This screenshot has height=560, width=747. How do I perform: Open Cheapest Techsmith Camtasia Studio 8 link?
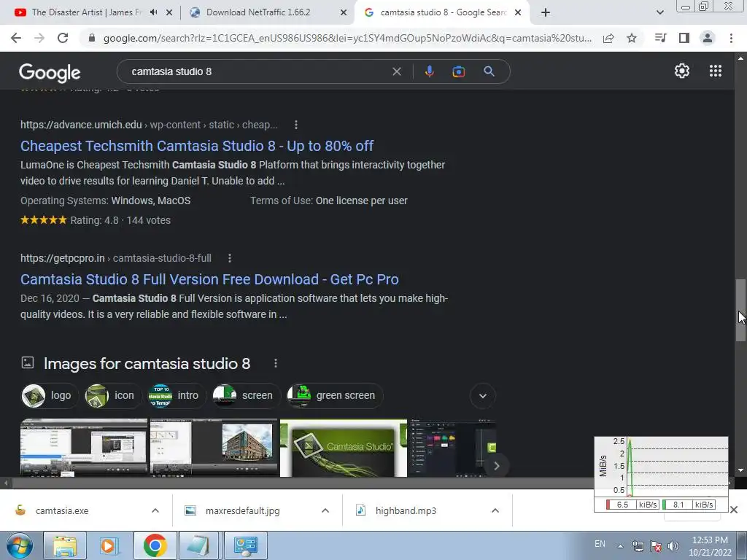(197, 146)
